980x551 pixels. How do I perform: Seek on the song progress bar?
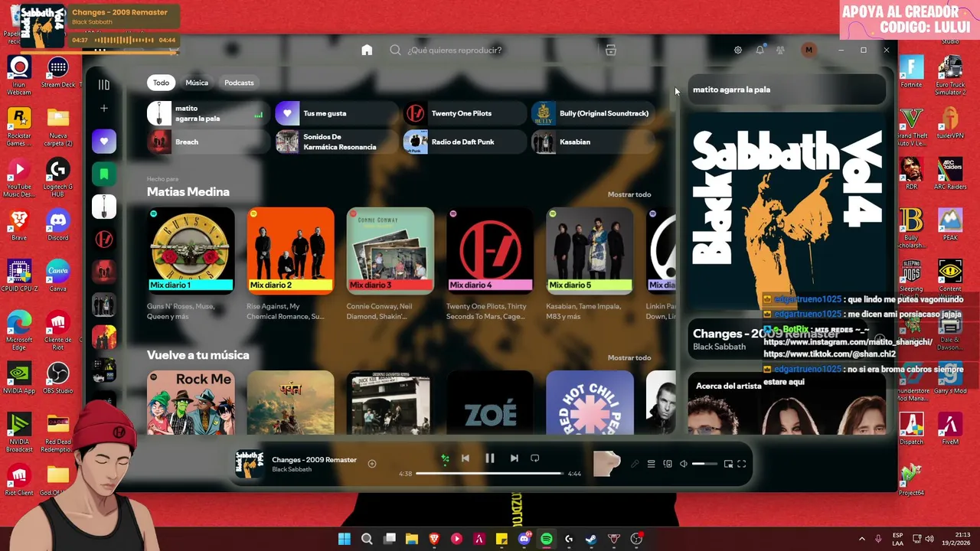coord(489,474)
